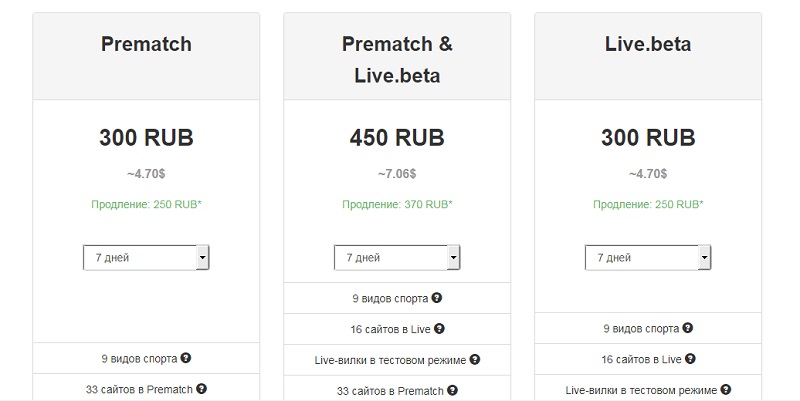800x401 pixels.
Task: Click the Prematch & Live.beta plan heading
Action: pos(397,60)
